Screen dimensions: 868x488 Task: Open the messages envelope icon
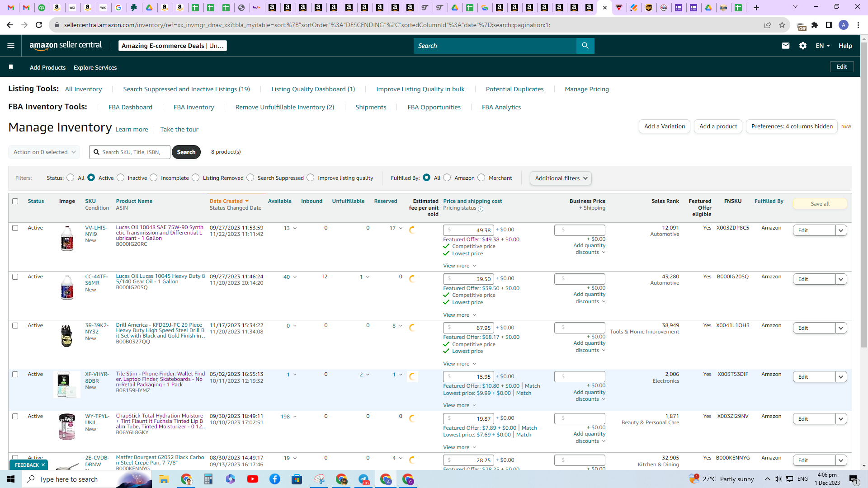click(786, 46)
